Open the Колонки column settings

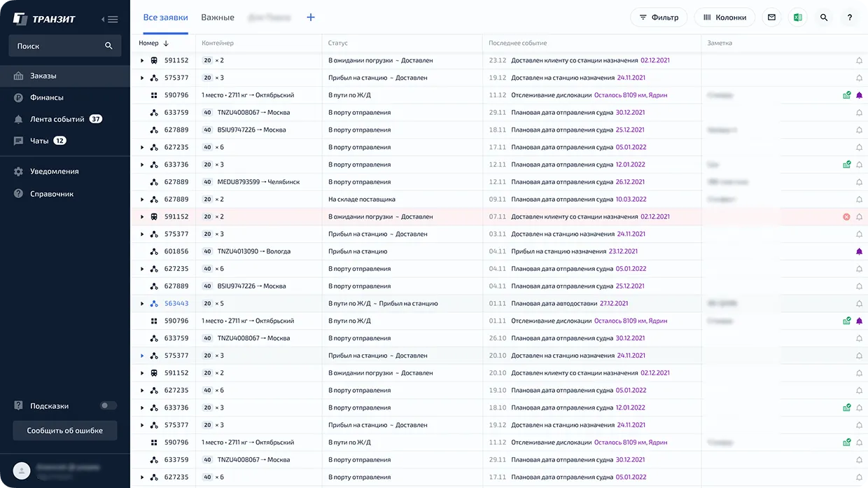click(x=724, y=18)
